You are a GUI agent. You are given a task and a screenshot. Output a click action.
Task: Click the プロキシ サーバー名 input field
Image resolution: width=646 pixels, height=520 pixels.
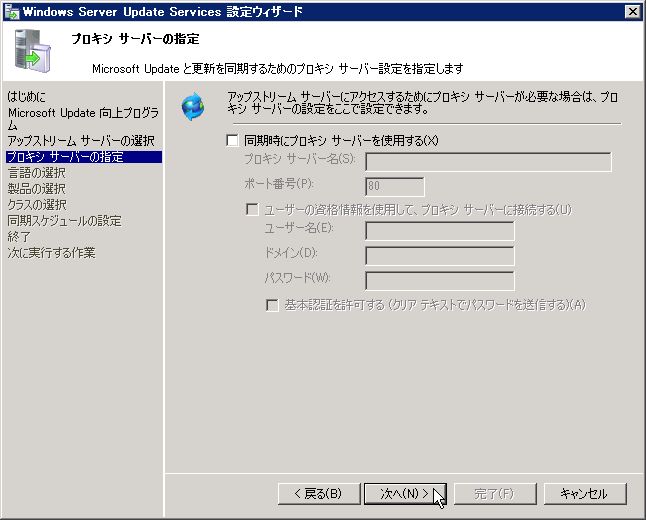click(x=489, y=162)
